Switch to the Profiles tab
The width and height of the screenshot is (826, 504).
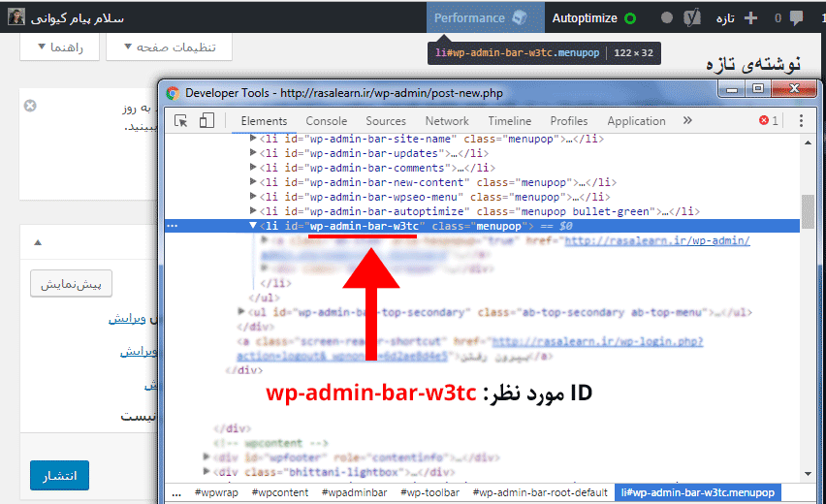coord(569,120)
